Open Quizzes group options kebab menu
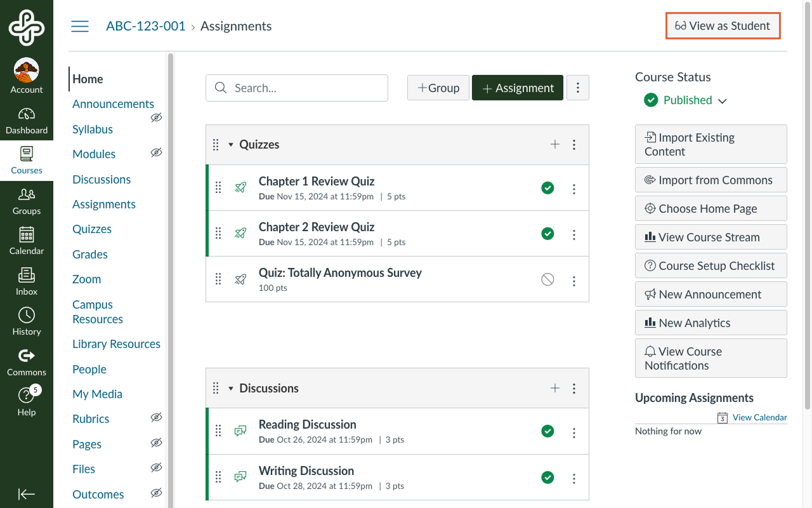Image resolution: width=812 pixels, height=508 pixels. [574, 145]
